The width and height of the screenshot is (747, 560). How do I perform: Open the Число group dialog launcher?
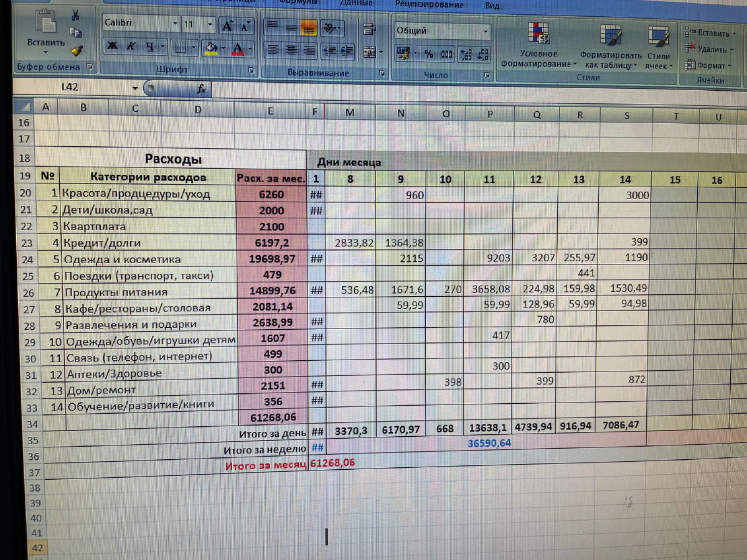click(488, 76)
